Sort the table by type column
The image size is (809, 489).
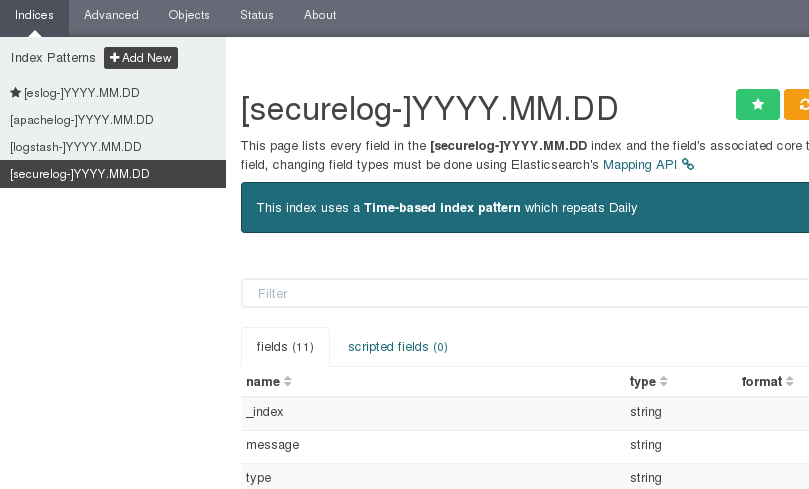(x=649, y=382)
